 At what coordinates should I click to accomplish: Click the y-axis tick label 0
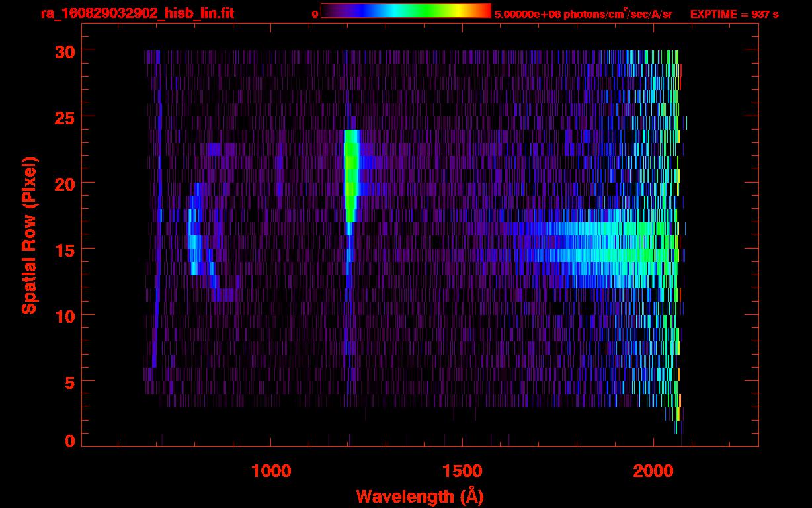68,441
